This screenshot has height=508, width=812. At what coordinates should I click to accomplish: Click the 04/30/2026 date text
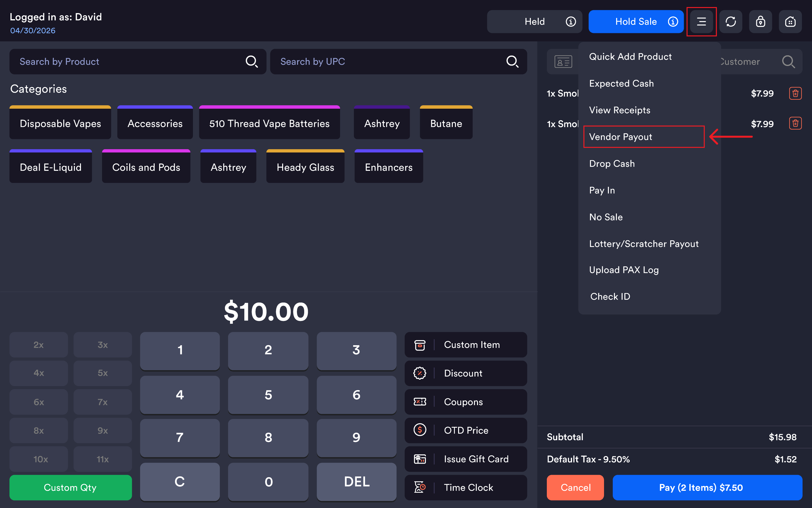32,31
